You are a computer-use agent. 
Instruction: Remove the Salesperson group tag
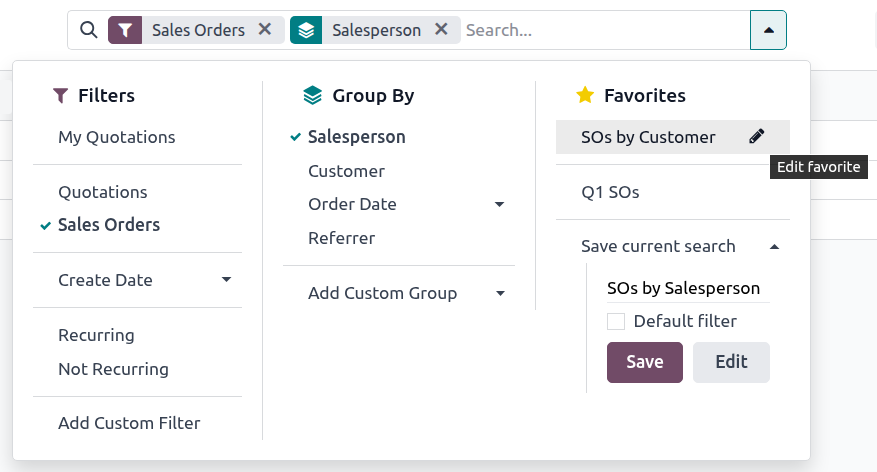coord(441,30)
